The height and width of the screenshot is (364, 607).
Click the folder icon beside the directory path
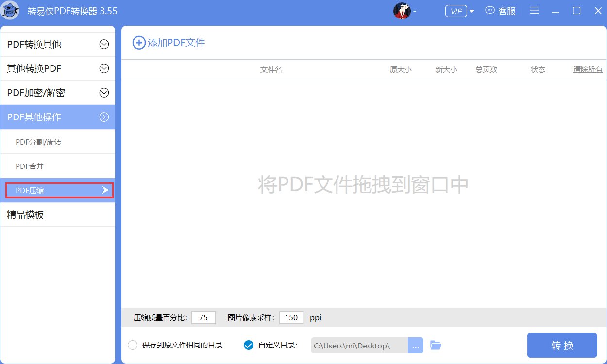coord(436,345)
